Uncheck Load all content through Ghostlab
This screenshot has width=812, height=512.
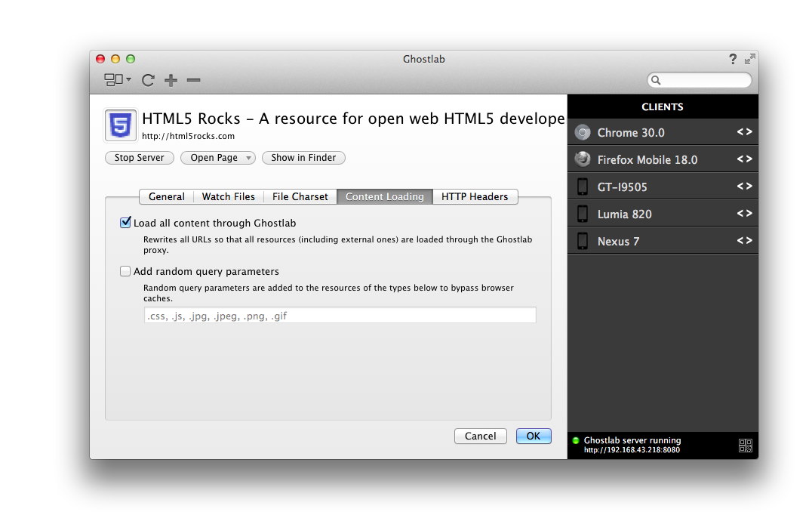tap(125, 223)
